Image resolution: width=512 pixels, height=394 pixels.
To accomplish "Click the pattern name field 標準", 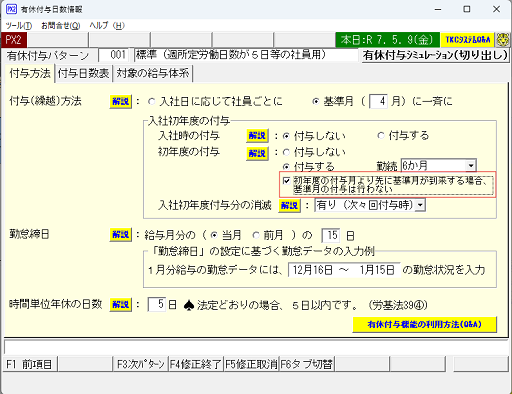I will click(x=246, y=55).
